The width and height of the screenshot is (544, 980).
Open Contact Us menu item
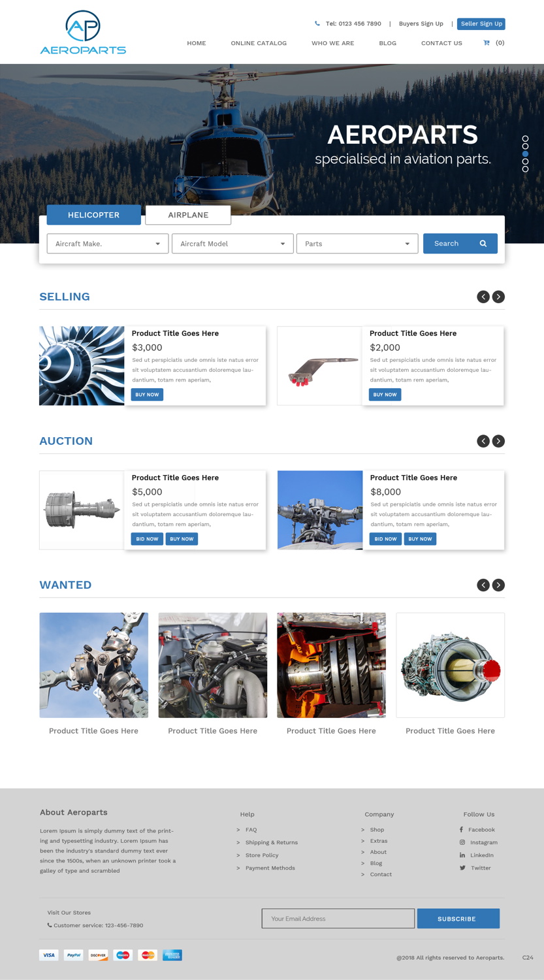[441, 43]
